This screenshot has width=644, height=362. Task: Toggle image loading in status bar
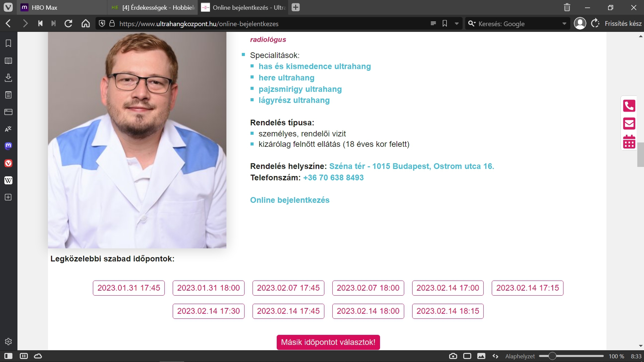(481, 356)
